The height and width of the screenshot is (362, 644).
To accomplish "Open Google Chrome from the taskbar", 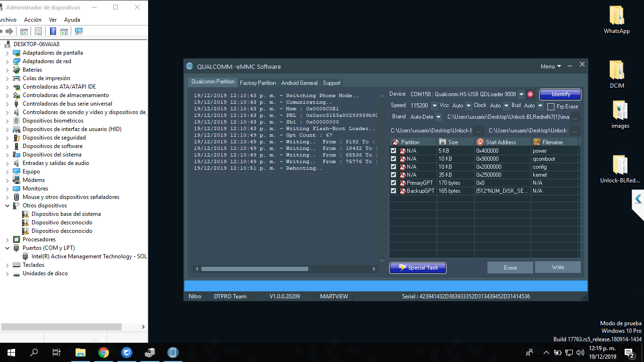I will click(x=104, y=352).
